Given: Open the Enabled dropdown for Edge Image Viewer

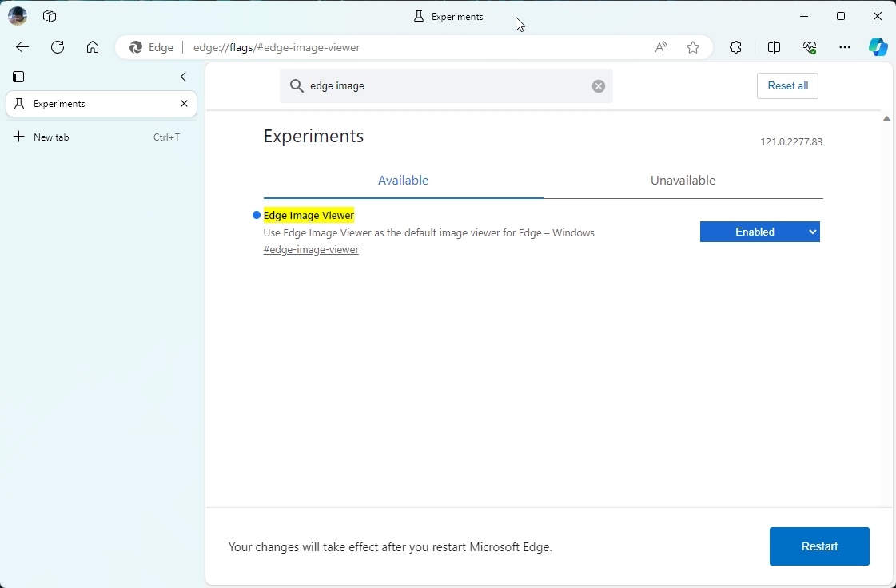Looking at the screenshot, I should tap(759, 232).
